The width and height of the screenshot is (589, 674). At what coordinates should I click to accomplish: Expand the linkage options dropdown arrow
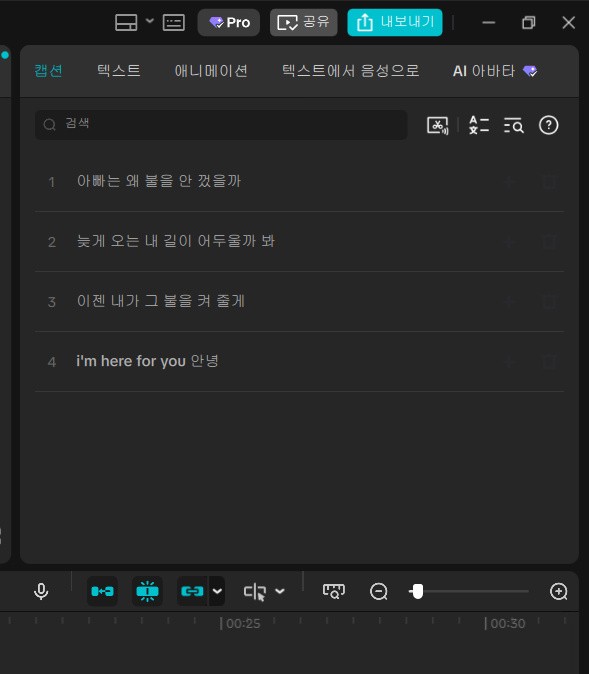[217, 591]
